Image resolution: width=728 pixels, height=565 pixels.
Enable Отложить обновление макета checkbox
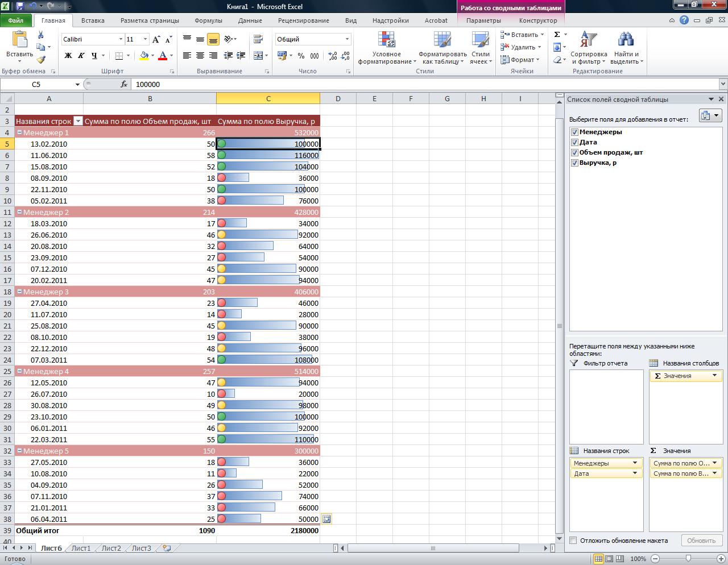tap(573, 541)
